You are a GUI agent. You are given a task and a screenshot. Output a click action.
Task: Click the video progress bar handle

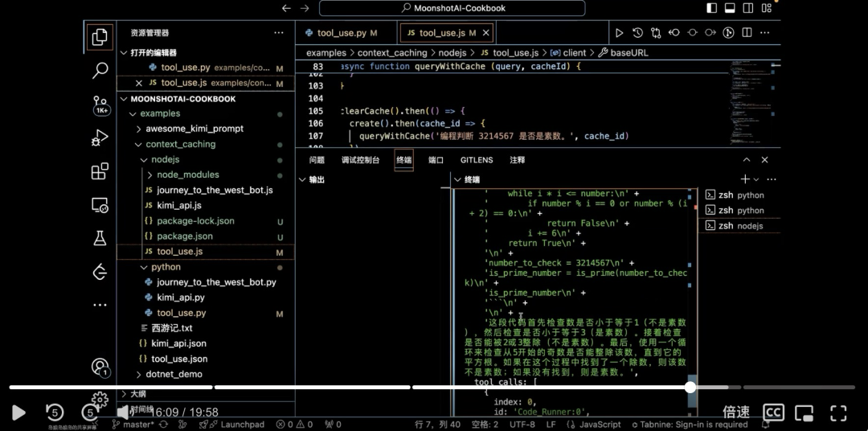(x=690, y=387)
